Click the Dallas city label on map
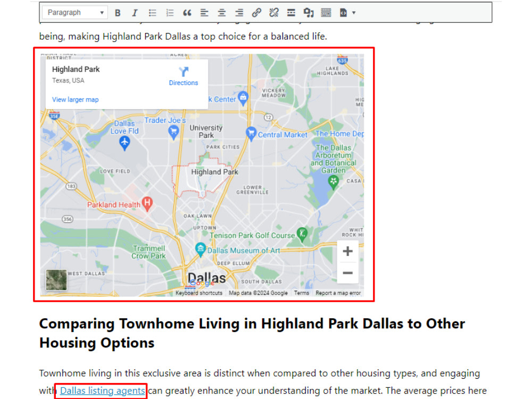The image size is (532, 399). (x=206, y=278)
